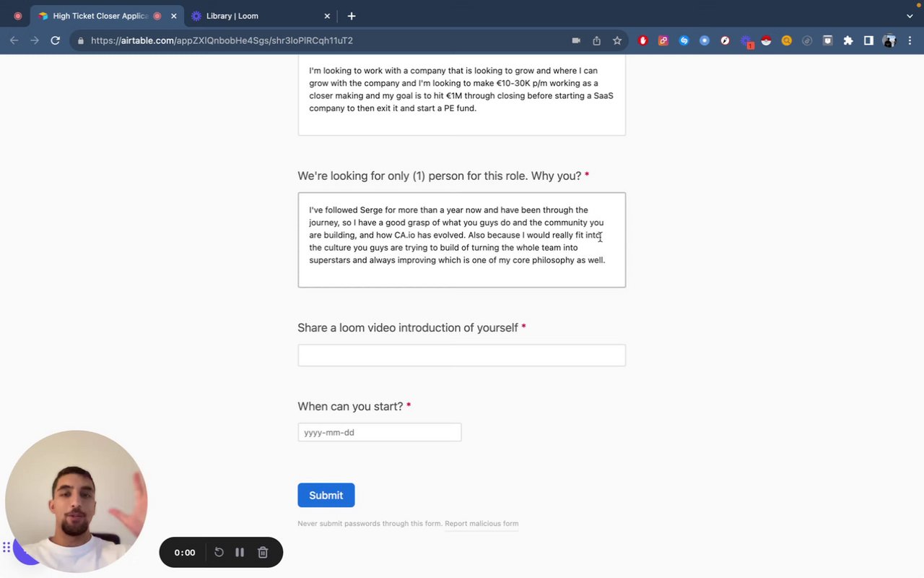Viewport: 924px width, 578px height.
Task: Close the High Ticket Closer tab
Action: [x=173, y=16]
